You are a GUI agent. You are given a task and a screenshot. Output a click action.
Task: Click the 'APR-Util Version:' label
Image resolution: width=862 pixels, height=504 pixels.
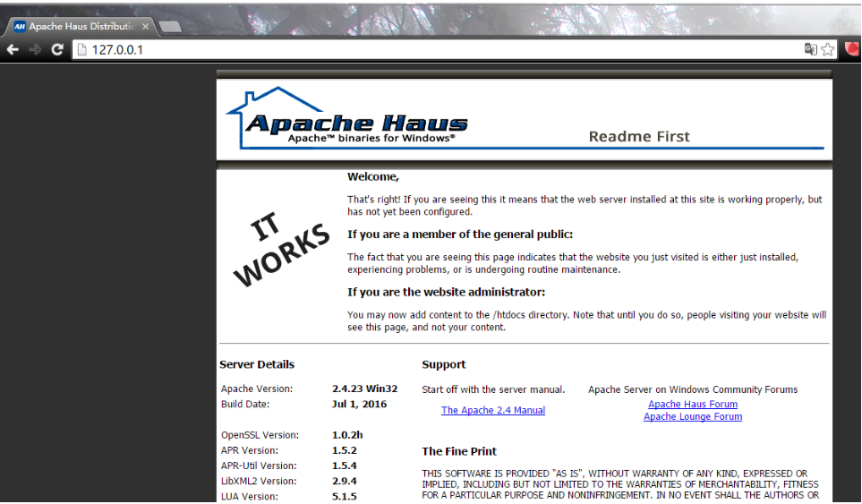(259, 466)
